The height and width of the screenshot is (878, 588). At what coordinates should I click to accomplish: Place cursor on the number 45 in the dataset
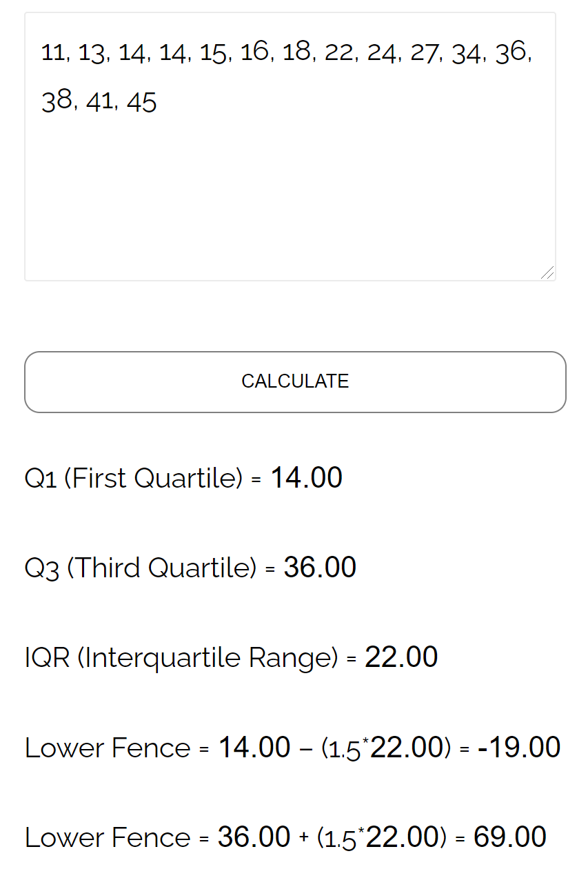141,103
